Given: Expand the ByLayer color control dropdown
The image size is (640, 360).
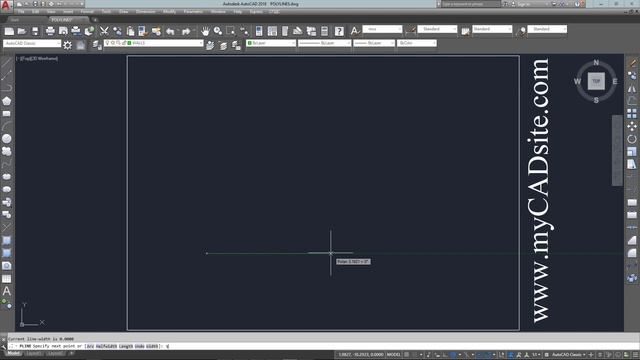Looking at the screenshot, I should pos(293,43).
